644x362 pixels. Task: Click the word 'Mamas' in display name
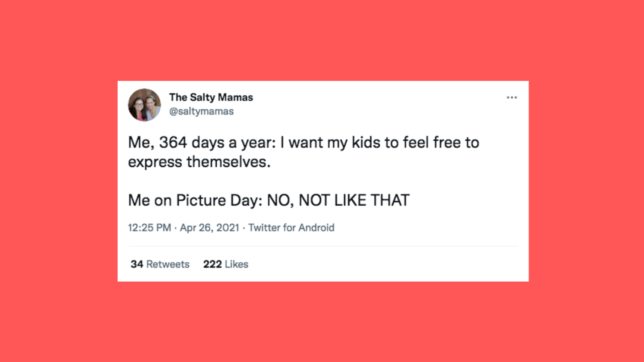click(x=235, y=97)
